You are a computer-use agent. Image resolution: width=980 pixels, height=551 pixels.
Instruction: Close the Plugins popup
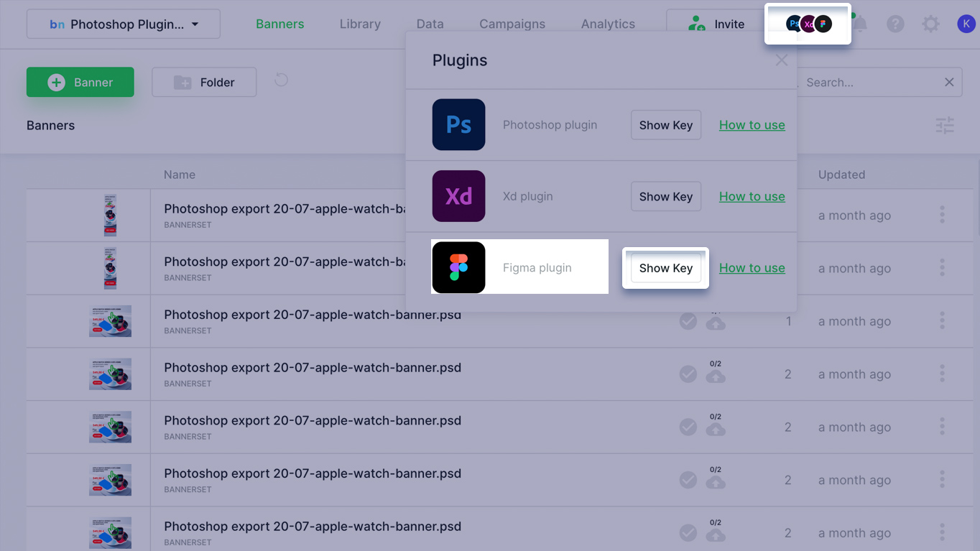(782, 60)
